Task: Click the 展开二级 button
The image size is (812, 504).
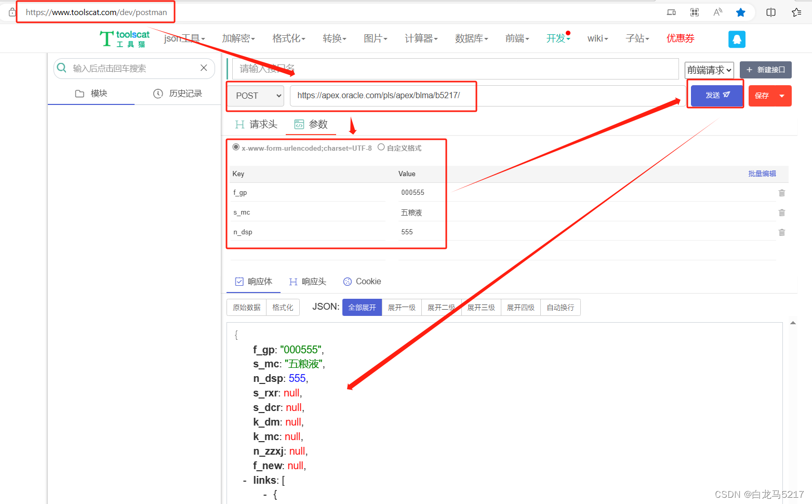Action: click(x=442, y=308)
